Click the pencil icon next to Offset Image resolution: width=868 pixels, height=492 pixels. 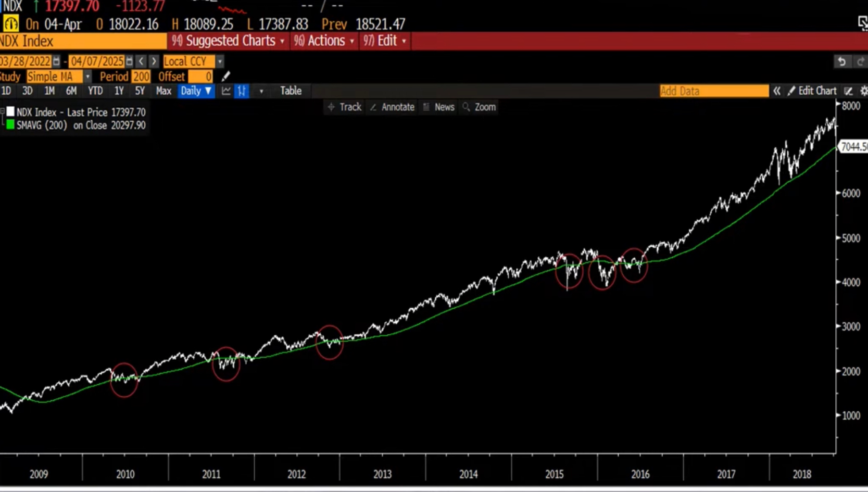click(225, 77)
